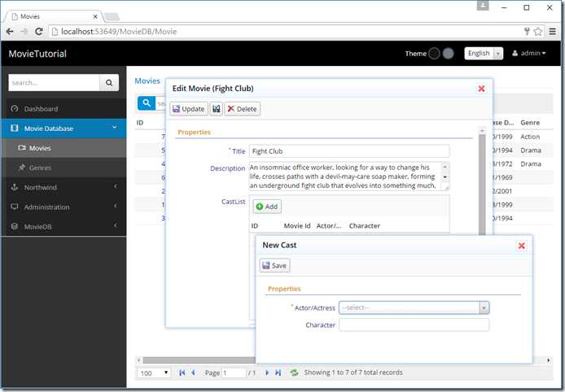This screenshot has width=565, height=392.
Task: Sort by ID column header in grid
Action: click(x=140, y=123)
